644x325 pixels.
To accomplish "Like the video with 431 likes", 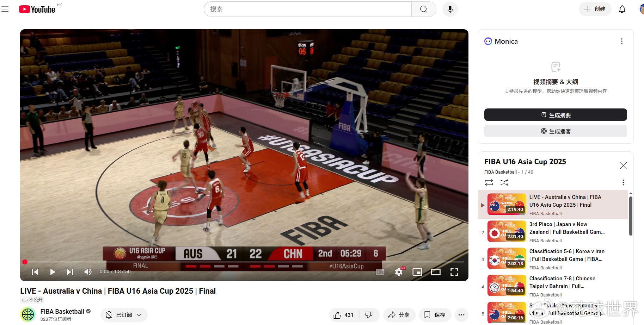I will pos(344,315).
